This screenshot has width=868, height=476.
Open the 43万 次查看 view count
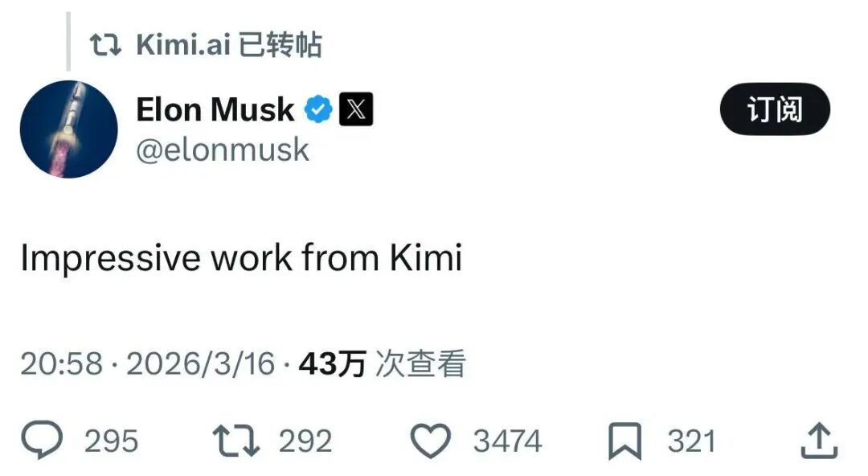click(x=383, y=364)
